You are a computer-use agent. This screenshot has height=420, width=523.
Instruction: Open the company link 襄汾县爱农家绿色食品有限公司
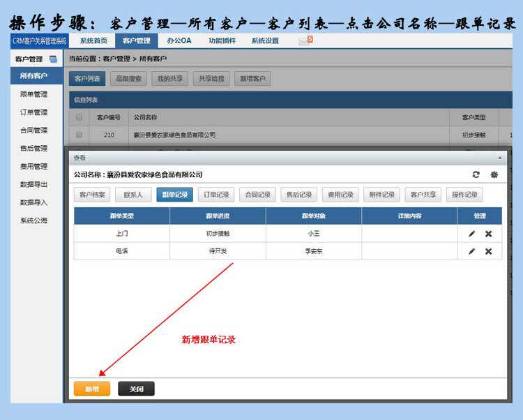[175, 135]
